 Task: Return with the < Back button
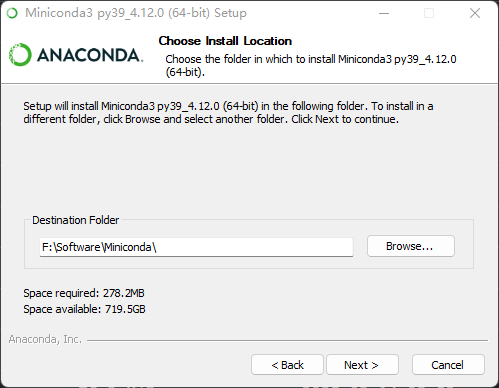287,365
